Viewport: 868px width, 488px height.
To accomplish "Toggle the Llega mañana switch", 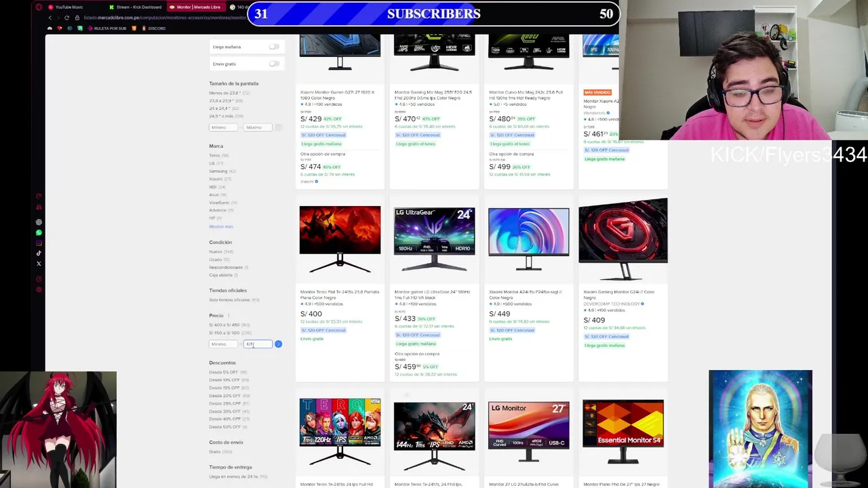I will coord(274,47).
